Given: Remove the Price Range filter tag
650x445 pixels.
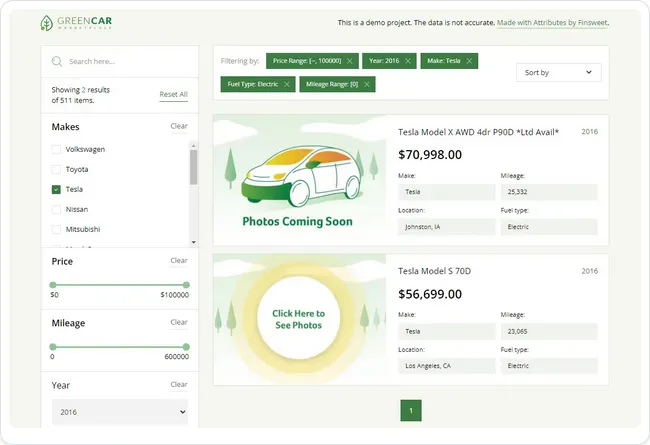Looking at the screenshot, I should [x=349, y=61].
